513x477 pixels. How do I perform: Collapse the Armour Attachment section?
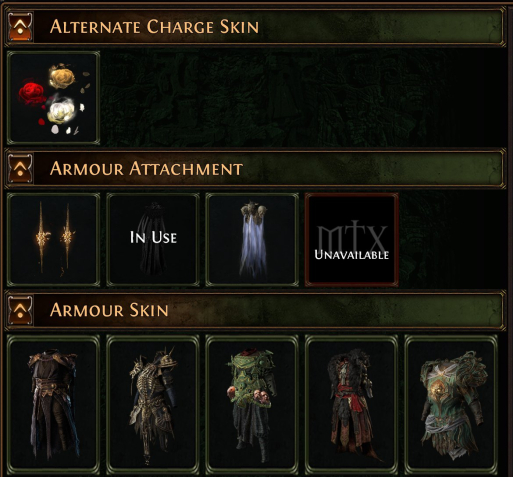pos(20,168)
